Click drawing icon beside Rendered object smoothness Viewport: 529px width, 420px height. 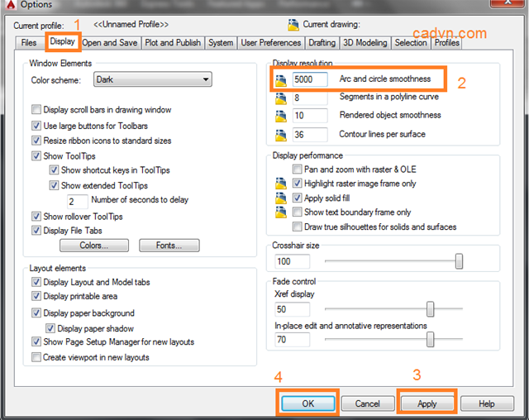(281, 117)
